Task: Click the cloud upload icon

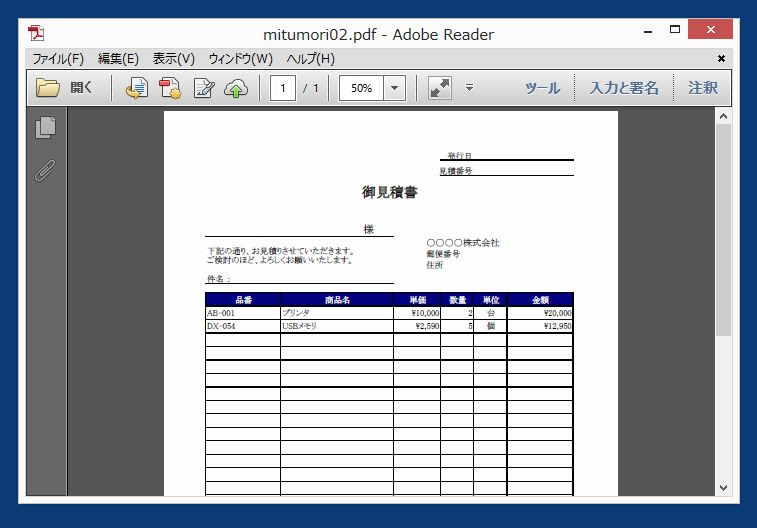Action: pos(236,89)
